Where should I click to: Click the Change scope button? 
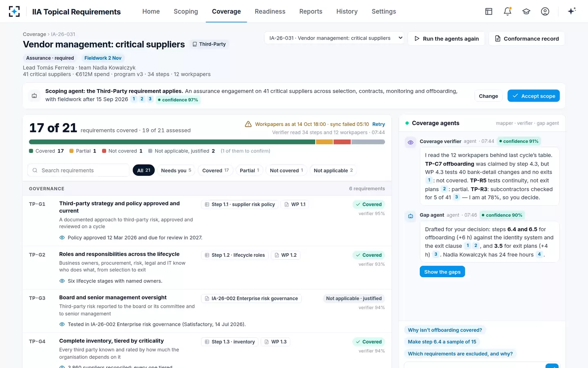488,96
